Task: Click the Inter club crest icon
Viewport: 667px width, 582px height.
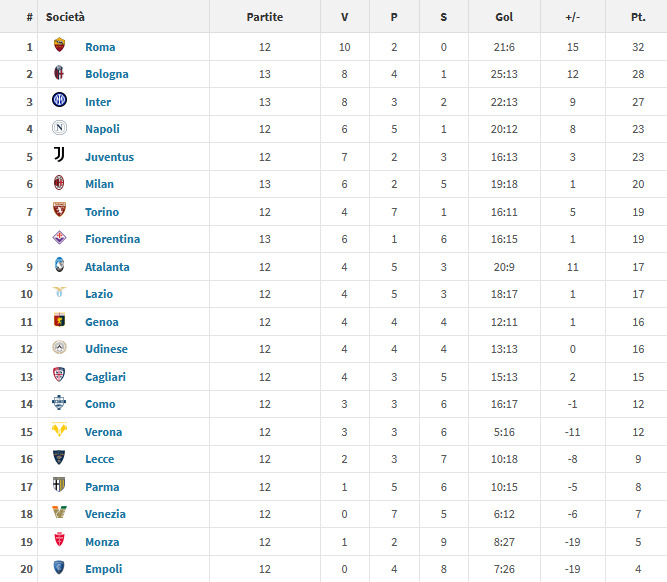Action: pyautogui.click(x=59, y=101)
